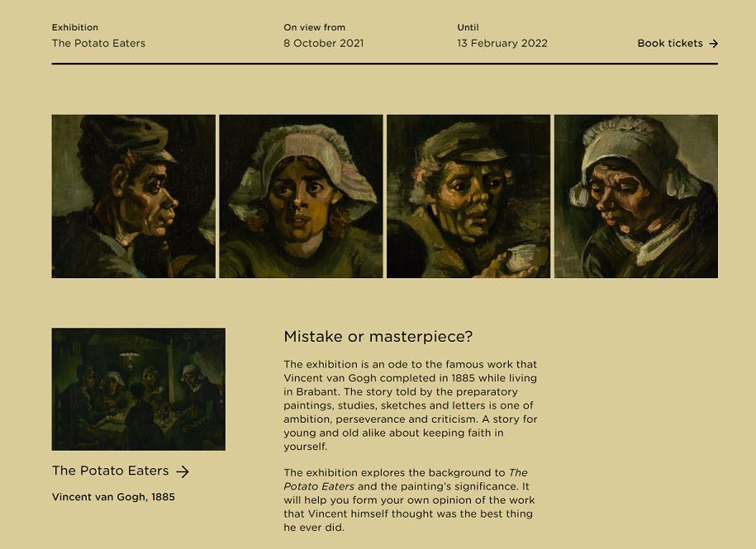Click the italic Potato Eaters text in paragraph
The height and width of the screenshot is (549, 756).
[307, 486]
